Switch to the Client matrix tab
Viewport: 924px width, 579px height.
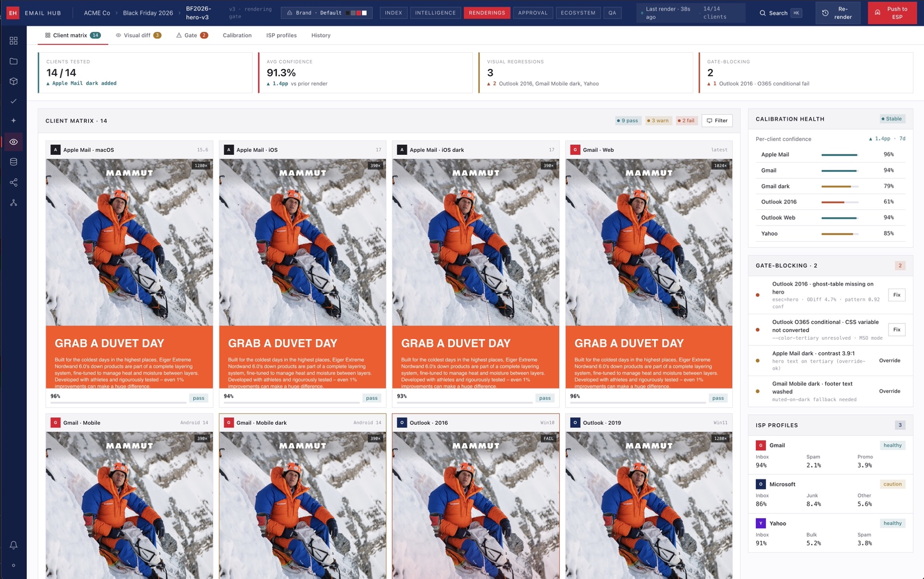coord(73,35)
